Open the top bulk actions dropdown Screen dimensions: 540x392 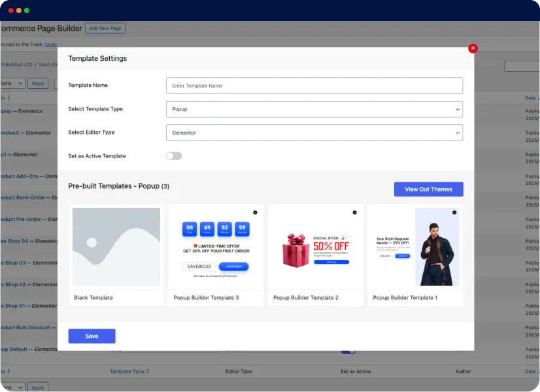(x=12, y=83)
